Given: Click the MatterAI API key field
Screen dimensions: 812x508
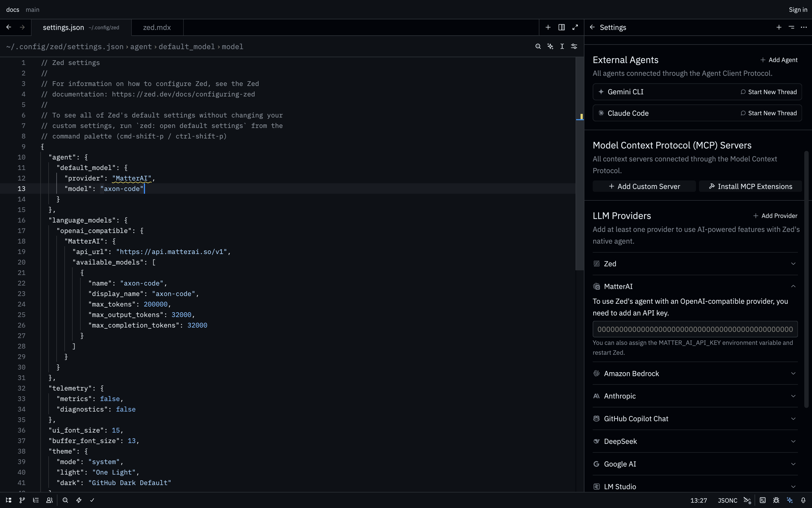Looking at the screenshot, I should (695, 329).
